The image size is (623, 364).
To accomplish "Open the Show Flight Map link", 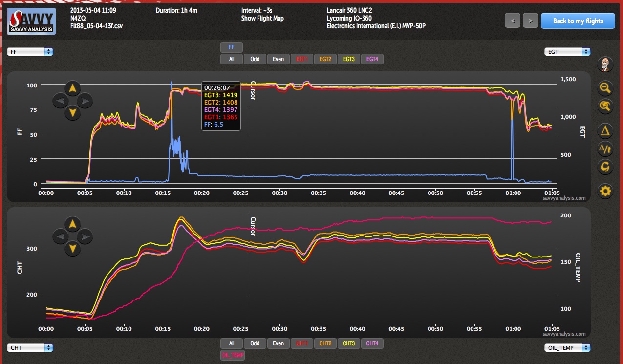I will [x=262, y=19].
